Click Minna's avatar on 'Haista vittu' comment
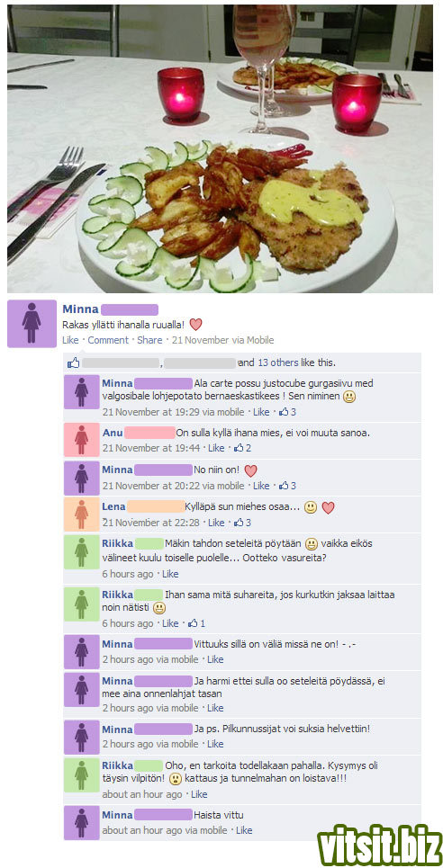 pyautogui.click(x=82, y=823)
